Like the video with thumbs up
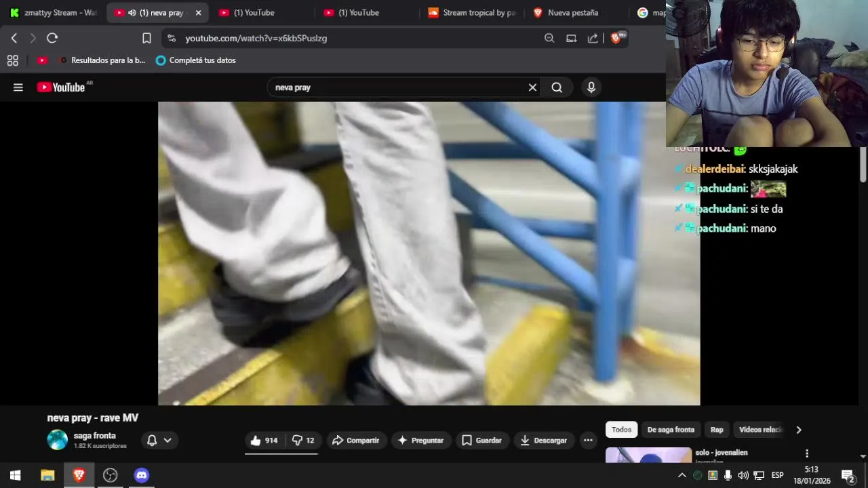 [264, 441]
